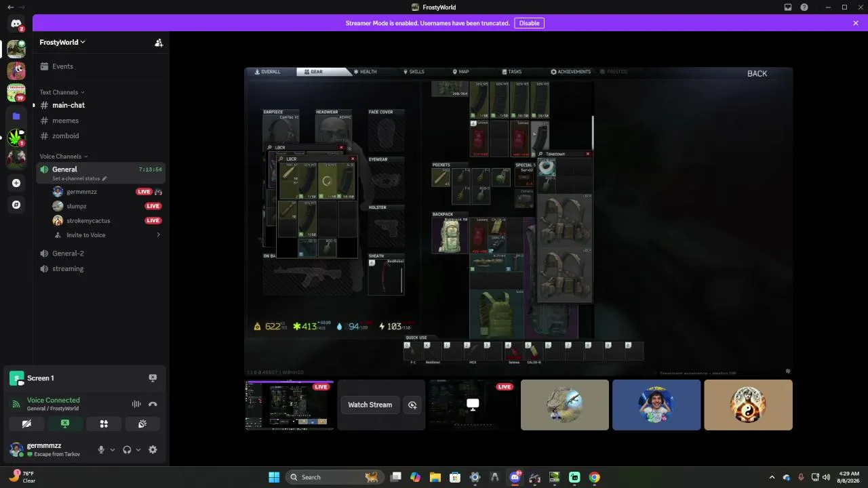
Task: Expand Invite to Voice arrow
Action: [x=158, y=235]
